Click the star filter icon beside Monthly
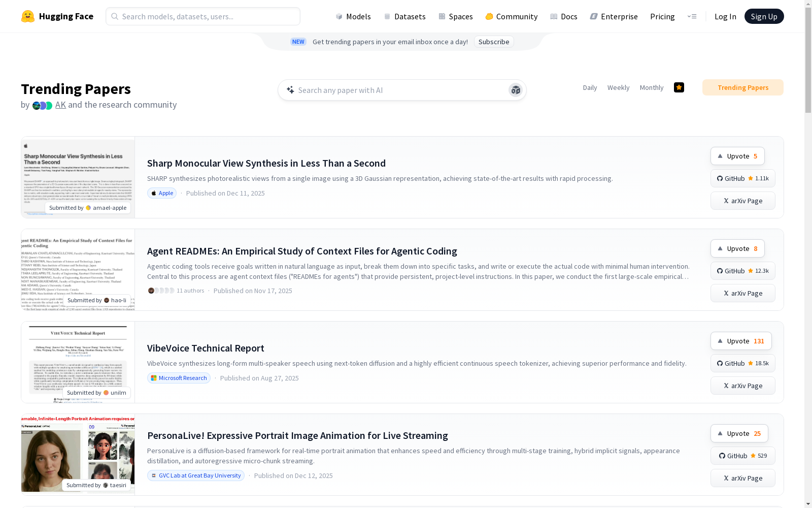The height and width of the screenshot is (508, 812). (x=679, y=87)
